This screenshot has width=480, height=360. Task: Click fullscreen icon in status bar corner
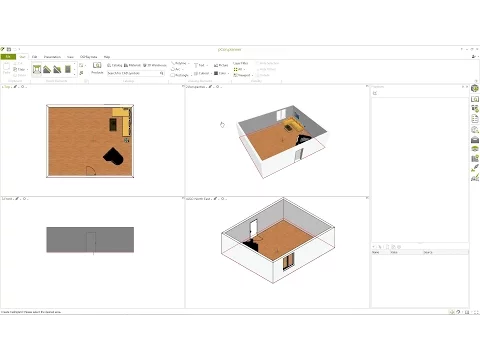click(x=476, y=312)
